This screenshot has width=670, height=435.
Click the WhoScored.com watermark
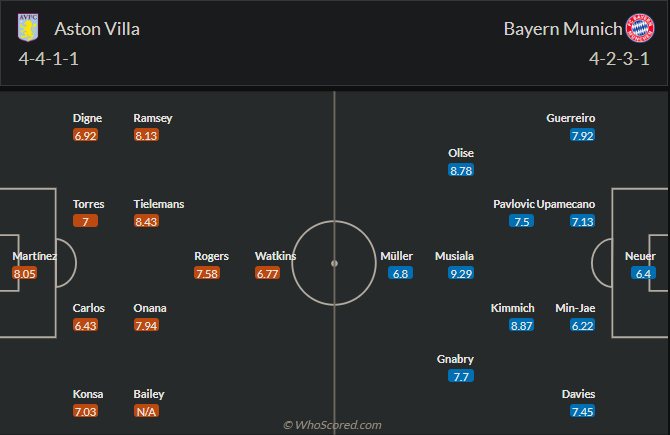click(x=333, y=425)
